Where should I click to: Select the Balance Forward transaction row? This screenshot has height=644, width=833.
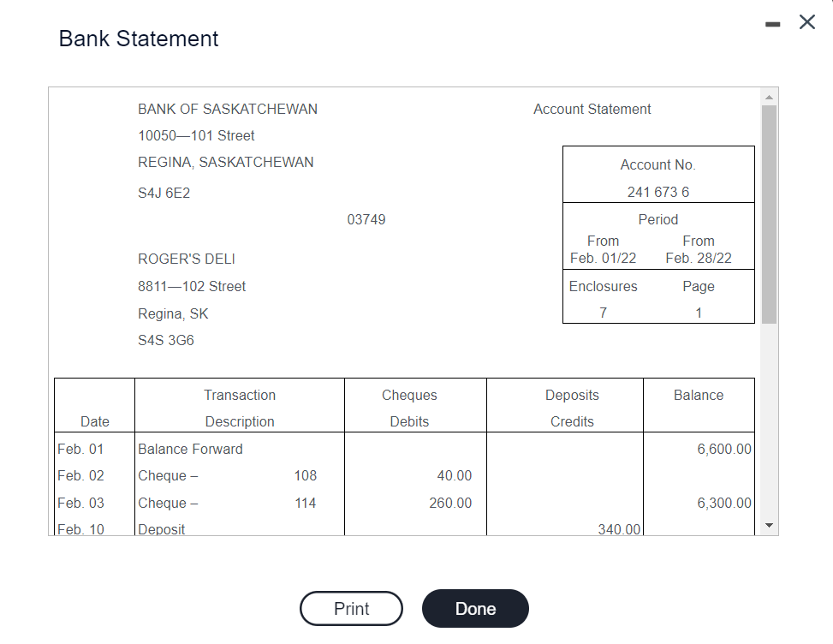click(x=190, y=449)
